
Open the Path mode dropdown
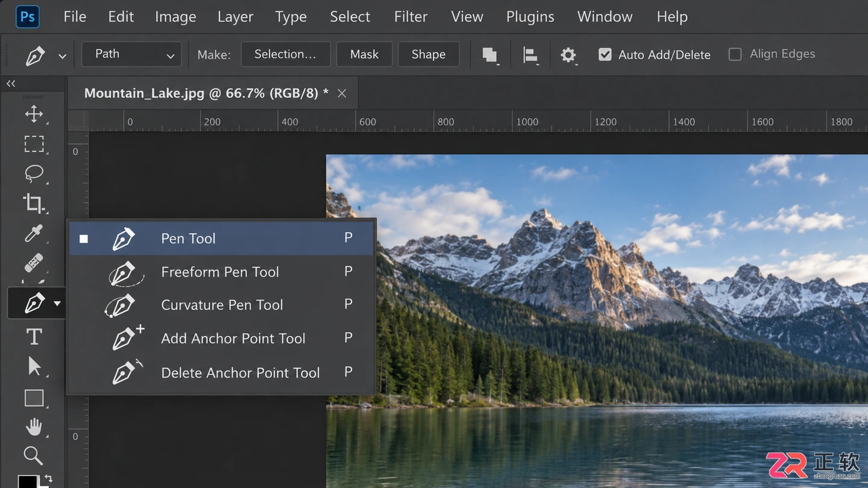(131, 54)
